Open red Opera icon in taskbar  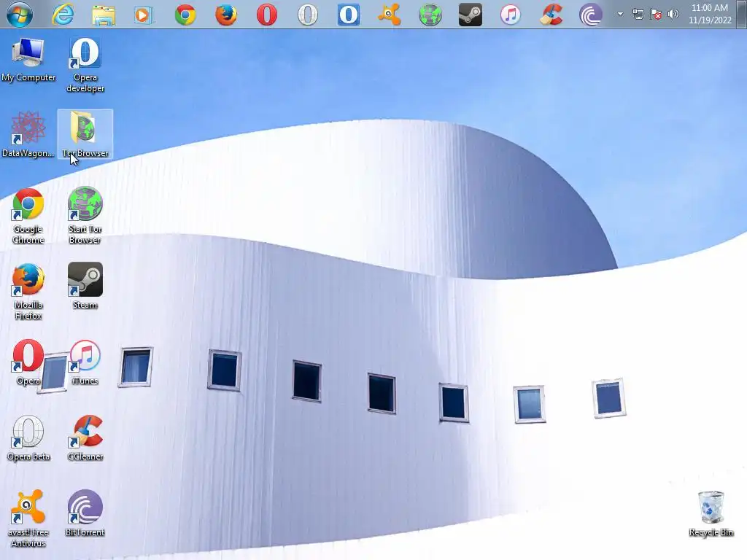(x=267, y=15)
